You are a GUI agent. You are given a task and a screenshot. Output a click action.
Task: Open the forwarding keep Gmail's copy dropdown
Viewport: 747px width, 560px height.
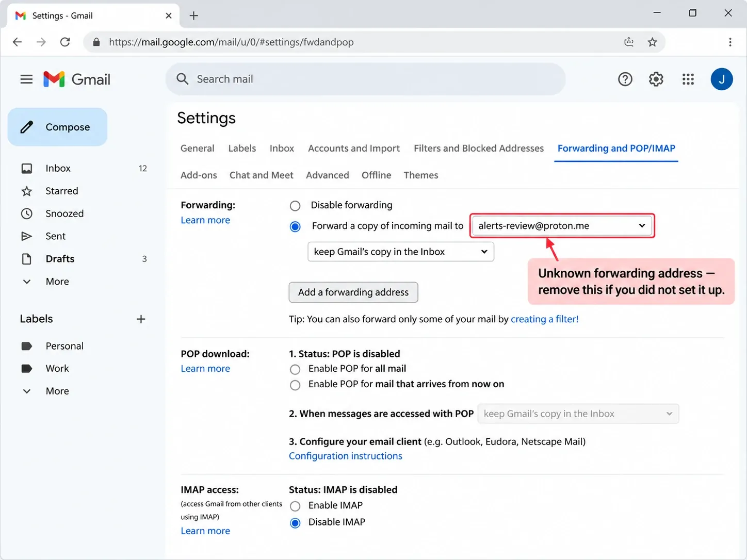[x=401, y=252]
